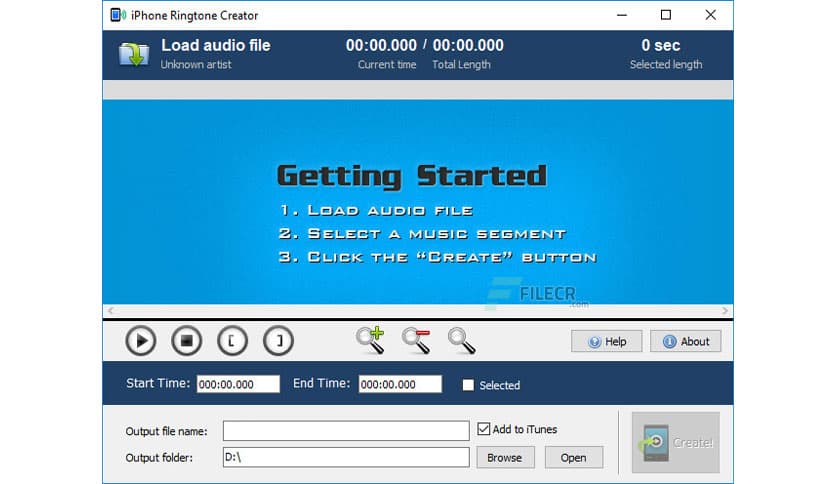Click the waveform scrollbar left arrow
This screenshot has width=836, height=484.
[110, 311]
